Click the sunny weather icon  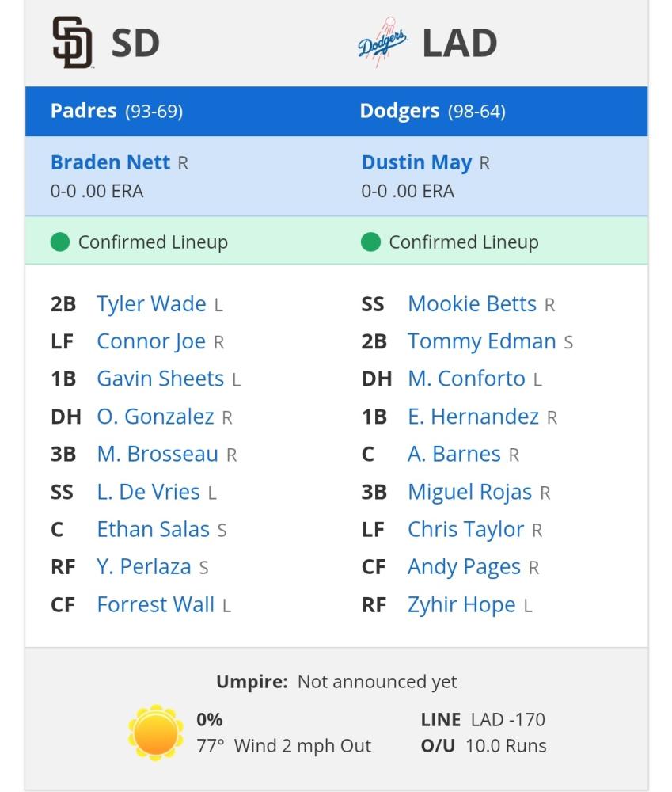155,733
